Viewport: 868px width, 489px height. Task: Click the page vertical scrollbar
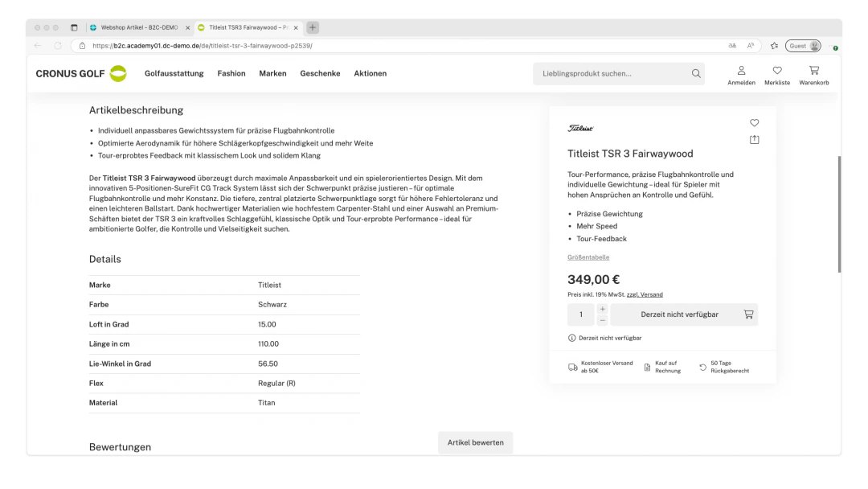(x=839, y=214)
